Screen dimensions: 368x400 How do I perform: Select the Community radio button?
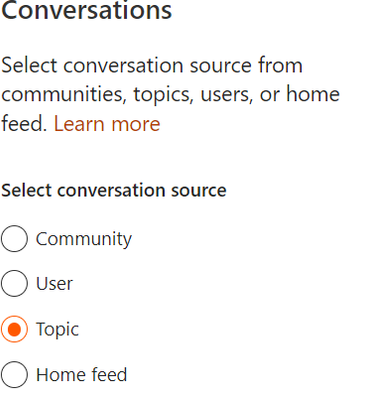click(14, 238)
